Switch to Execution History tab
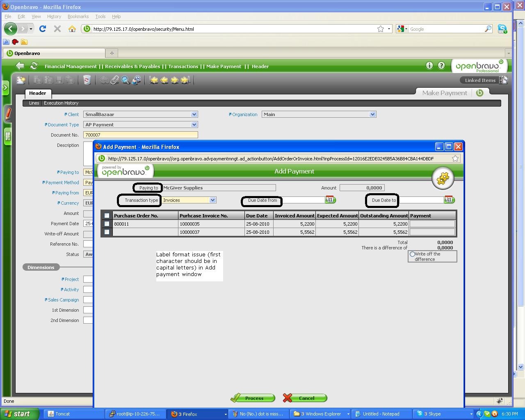The width and height of the screenshot is (525, 420). click(x=61, y=103)
